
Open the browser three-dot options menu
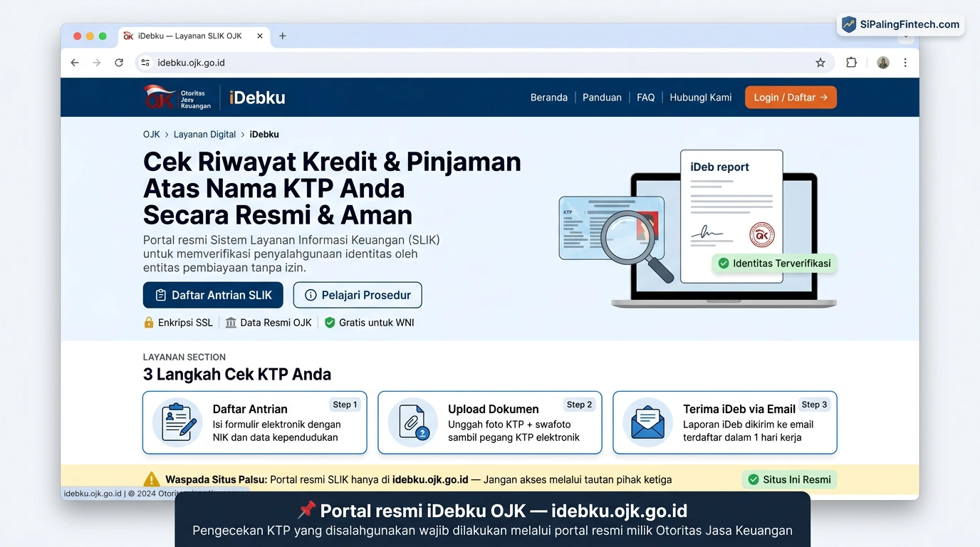click(905, 63)
